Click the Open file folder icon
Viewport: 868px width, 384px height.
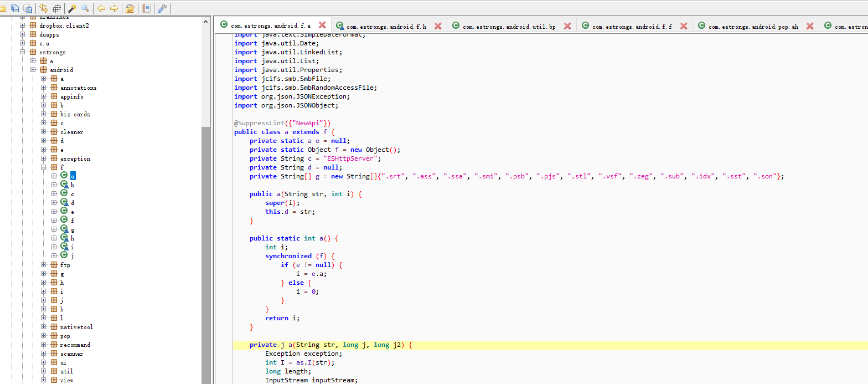(x=2, y=8)
